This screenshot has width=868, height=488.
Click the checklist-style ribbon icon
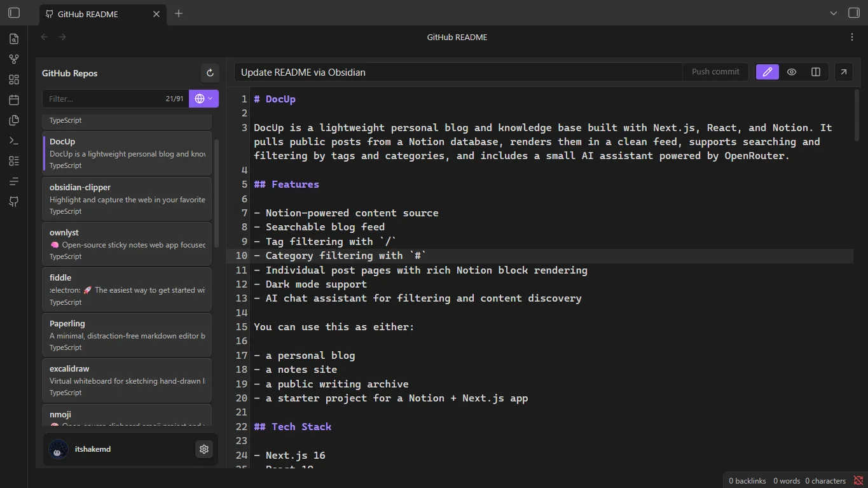14,161
